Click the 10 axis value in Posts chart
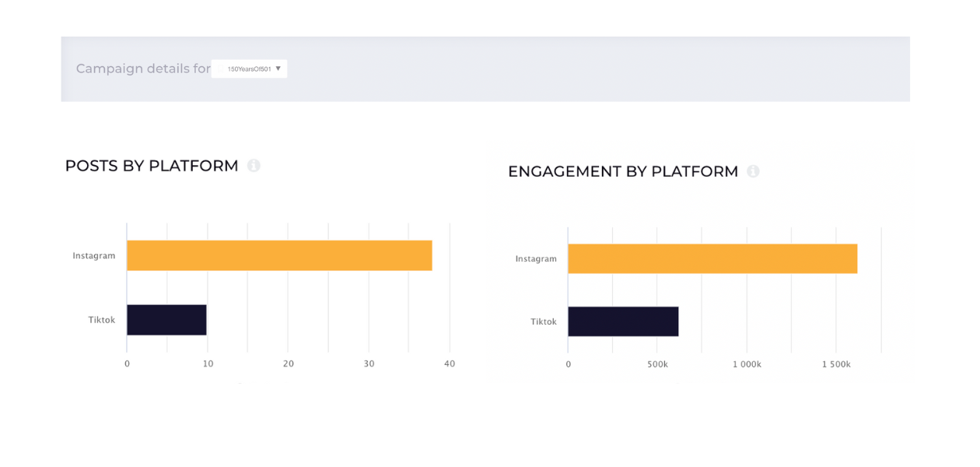Screen dimensions: 980x467 208,363
